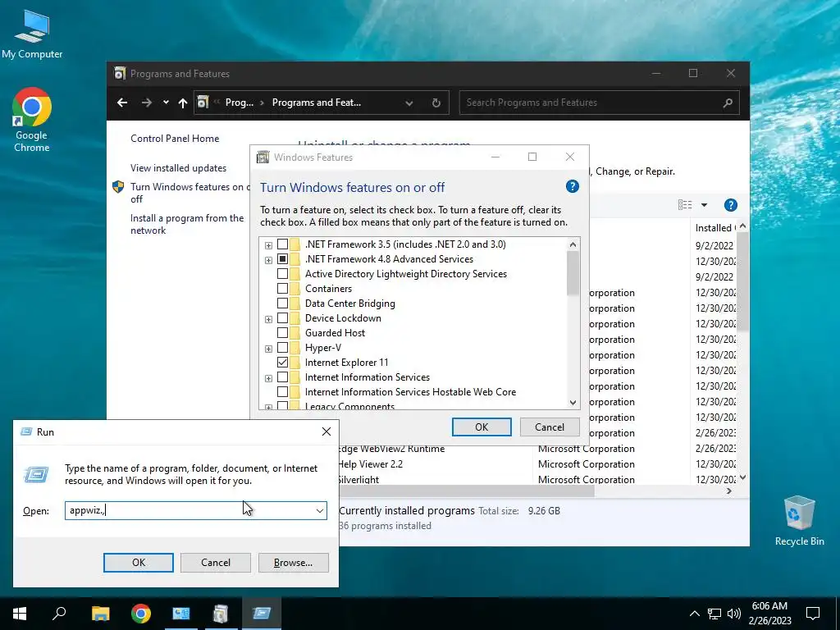The width and height of the screenshot is (840, 630).
Task: Open the Recycle Bin desktop icon
Action: pyautogui.click(x=799, y=520)
